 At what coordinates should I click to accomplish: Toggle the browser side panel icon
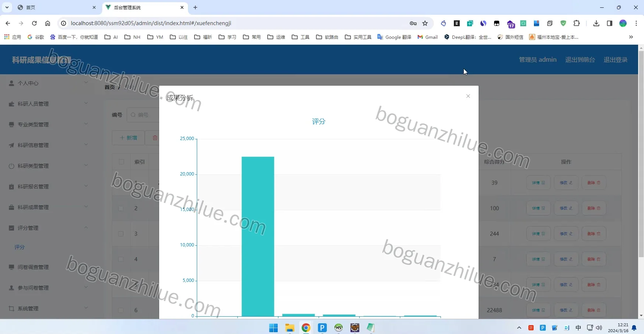[609, 23]
